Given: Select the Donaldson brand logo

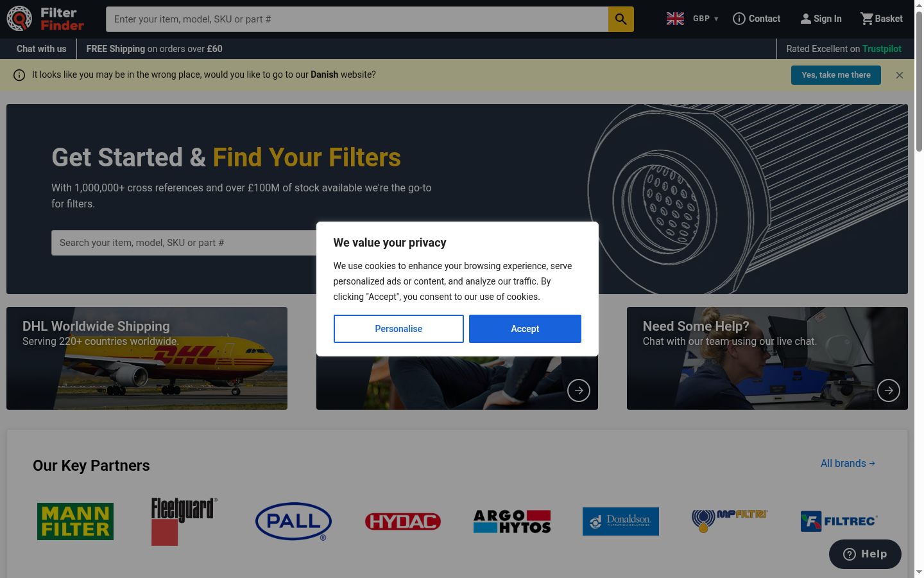Looking at the screenshot, I should (620, 521).
